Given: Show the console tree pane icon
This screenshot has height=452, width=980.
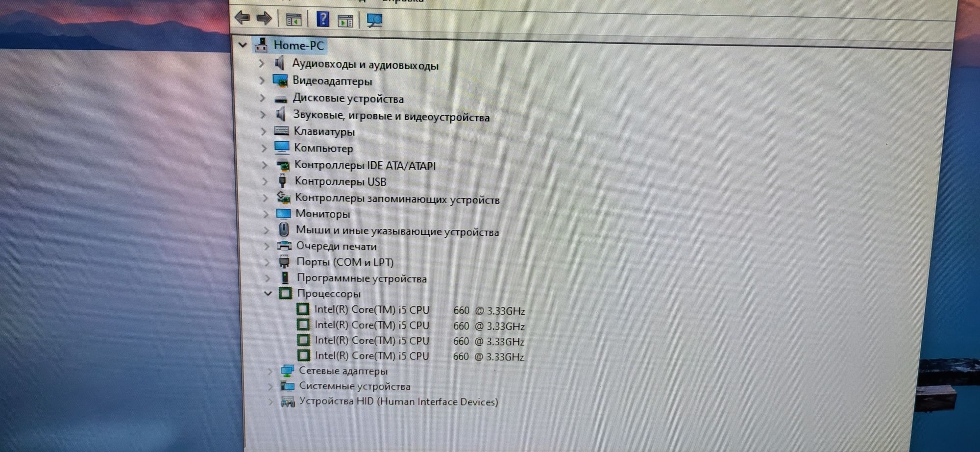Looking at the screenshot, I should pos(294,20).
